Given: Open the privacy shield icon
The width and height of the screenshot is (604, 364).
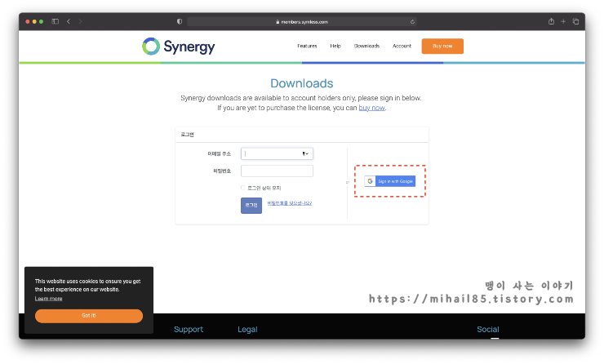Looking at the screenshot, I should (x=180, y=21).
